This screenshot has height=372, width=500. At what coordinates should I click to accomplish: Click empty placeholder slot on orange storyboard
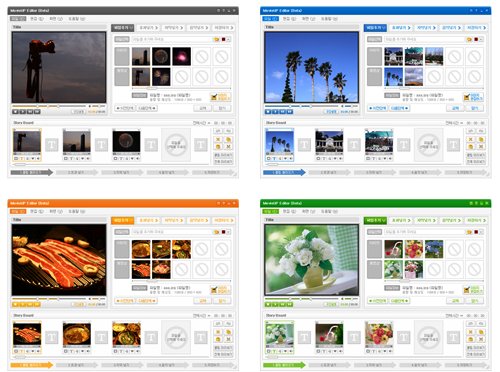(x=176, y=337)
